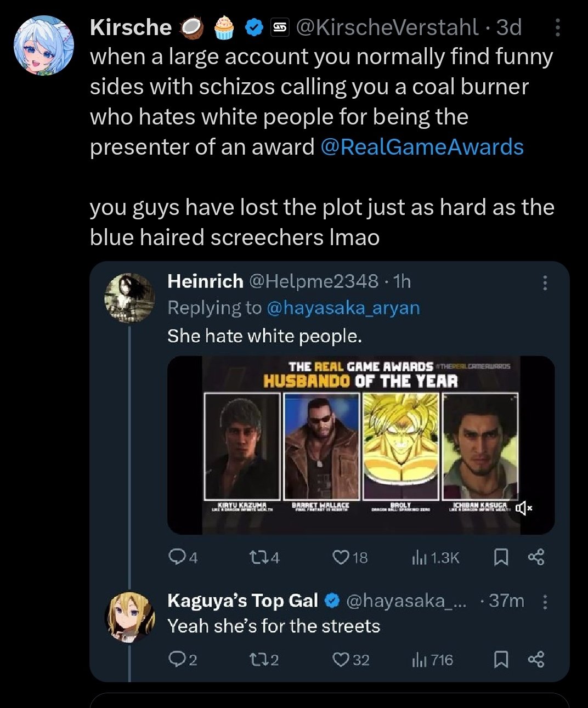Like Kaguya's Top Gal reply
Viewport: 588px width, 708px height.
pyautogui.click(x=341, y=660)
